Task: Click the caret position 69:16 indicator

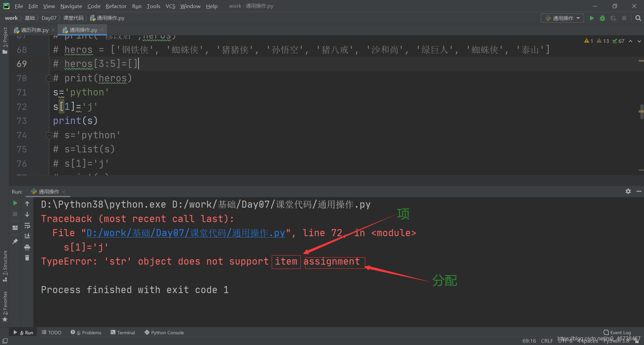Action: (529, 341)
